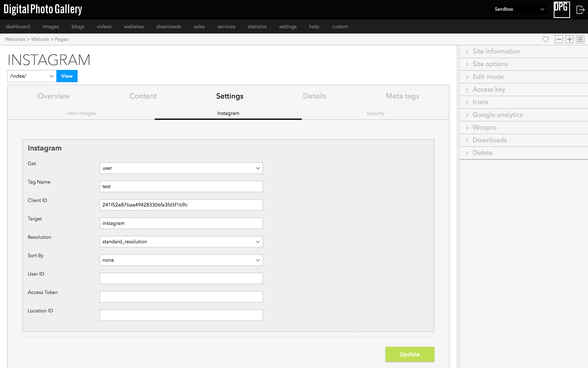Click the logout icon at top right
This screenshot has height=368, width=588.
[x=580, y=10]
